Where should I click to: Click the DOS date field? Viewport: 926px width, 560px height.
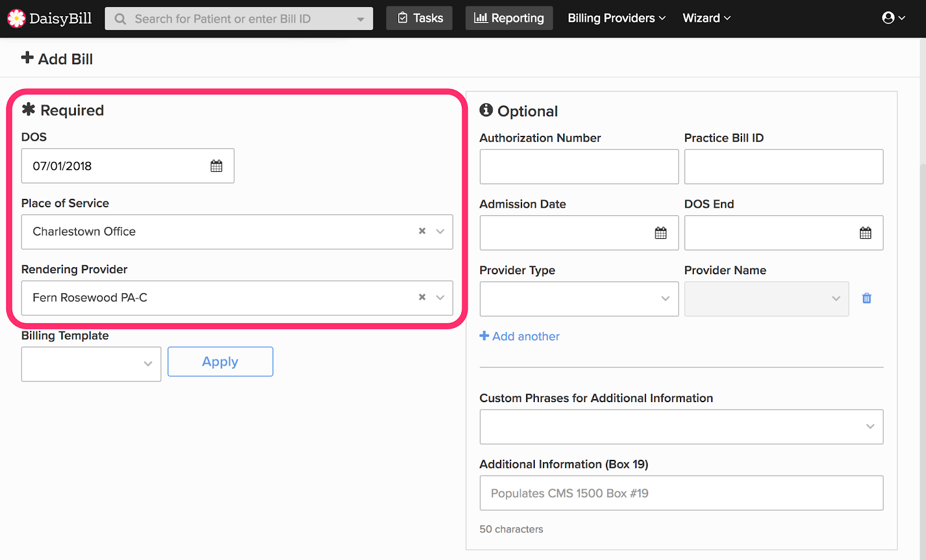click(128, 166)
